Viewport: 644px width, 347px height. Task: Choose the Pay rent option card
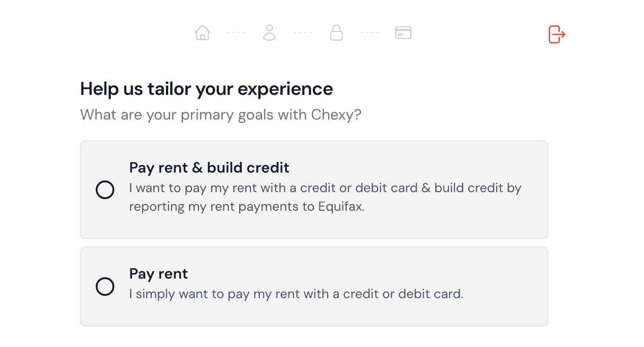click(x=314, y=286)
